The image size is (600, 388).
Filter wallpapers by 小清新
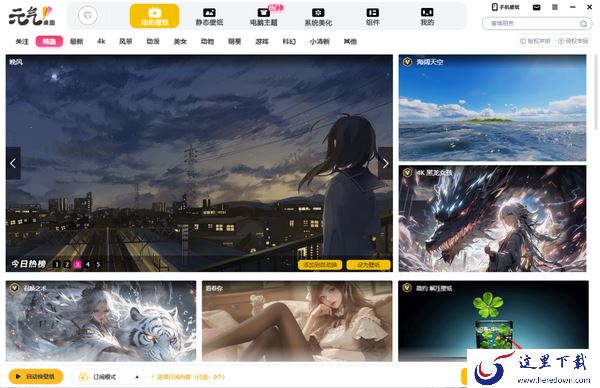pos(320,41)
